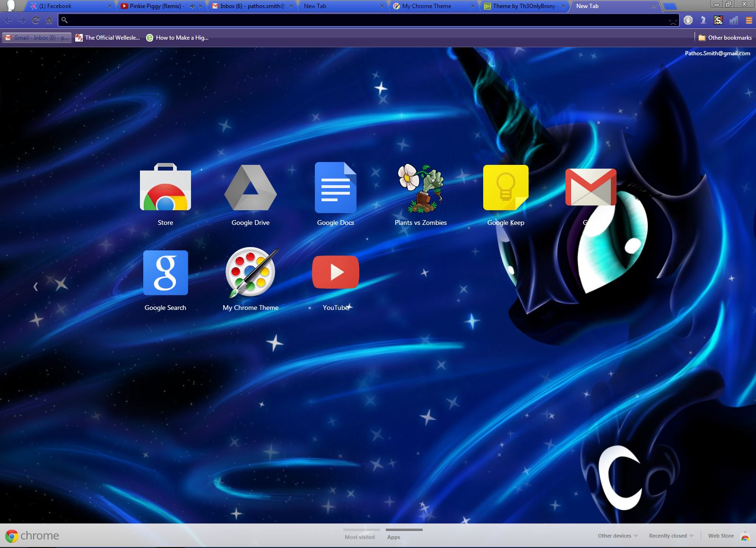Screen dimensions: 756x548
Task: Click the Web Store icon at bottom right
Action: coord(745,536)
